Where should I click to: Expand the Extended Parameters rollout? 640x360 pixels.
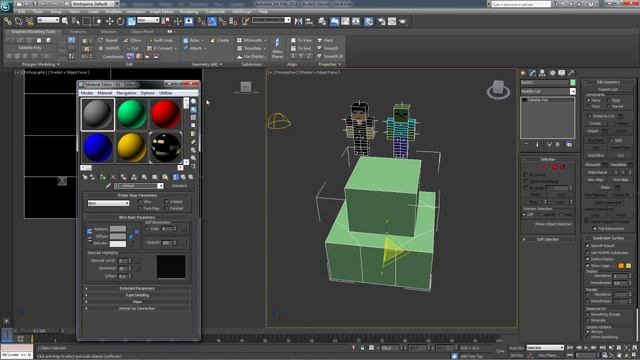137,288
